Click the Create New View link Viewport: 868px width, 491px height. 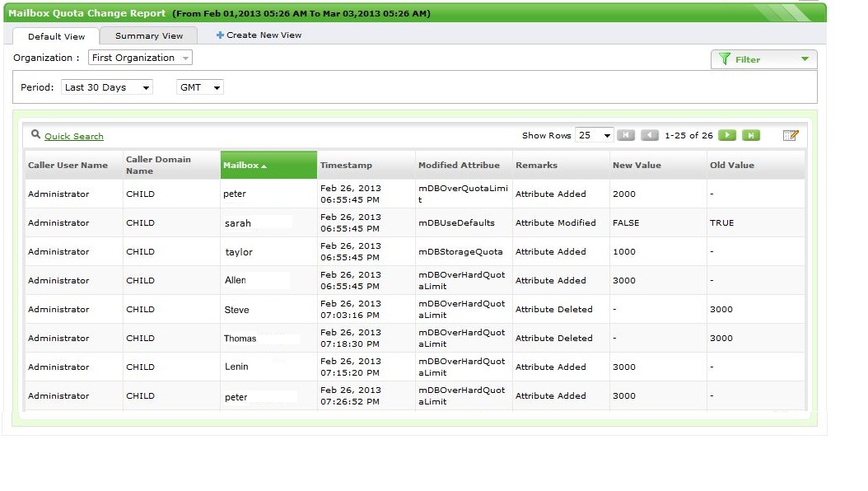click(x=264, y=35)
